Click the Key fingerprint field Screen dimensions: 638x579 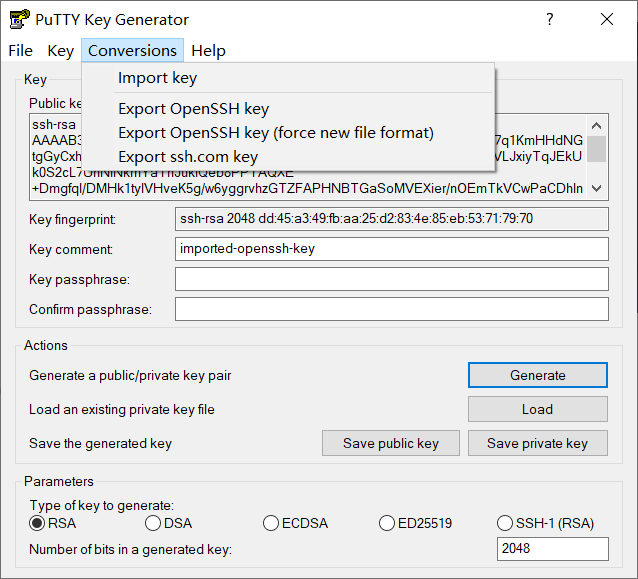tap(392, 219)
